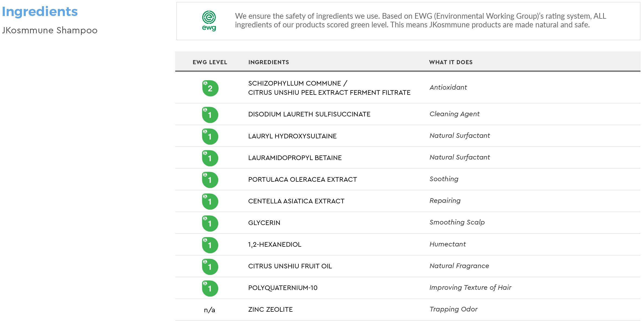Select the 1,2-Hexanediol ingredient name
Viewport: 644px width, 322px height.
[x=275, y=245]
